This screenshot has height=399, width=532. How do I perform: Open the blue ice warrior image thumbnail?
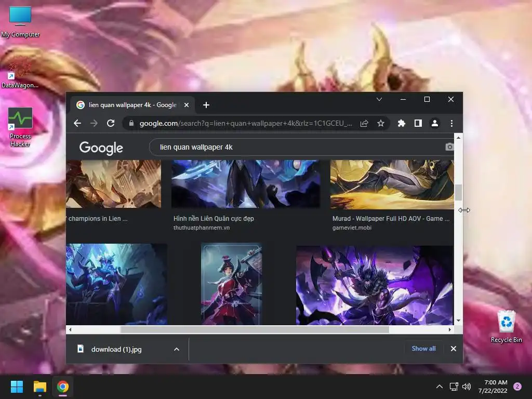tap(117, 284)
